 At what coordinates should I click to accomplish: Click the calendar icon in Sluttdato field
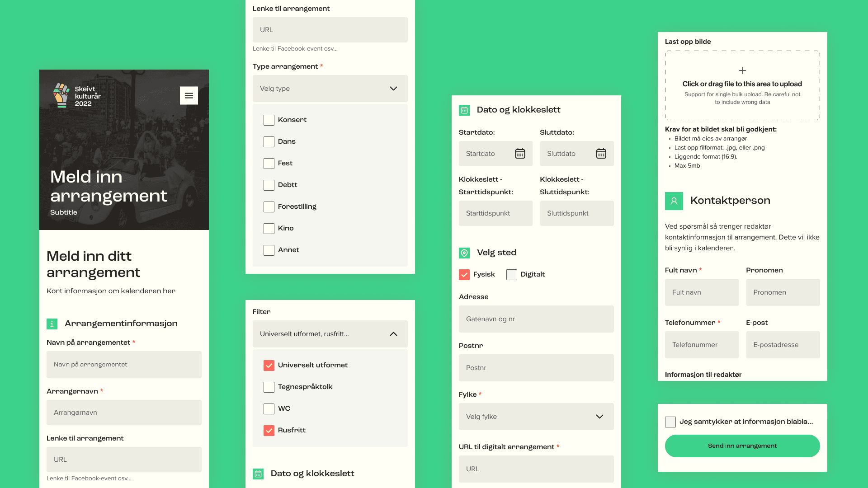601,154
